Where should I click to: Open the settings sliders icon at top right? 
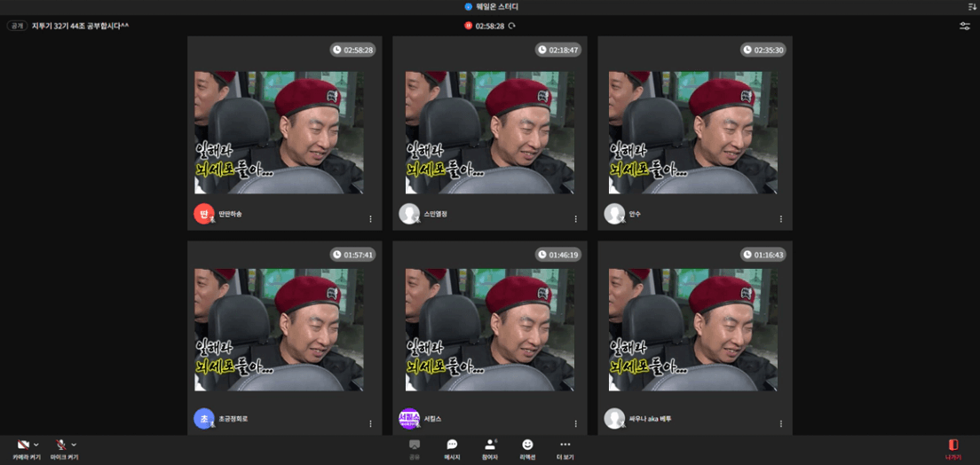coord(965,26)
